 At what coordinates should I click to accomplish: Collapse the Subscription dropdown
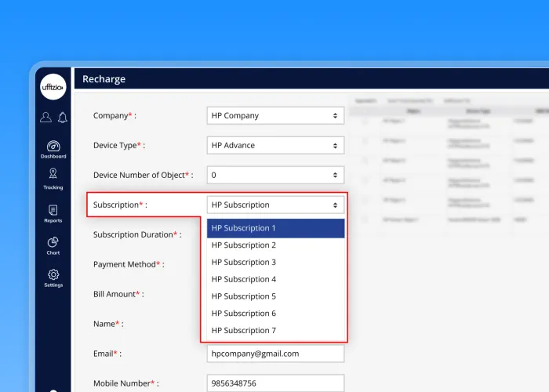click(x=275, y=205)
